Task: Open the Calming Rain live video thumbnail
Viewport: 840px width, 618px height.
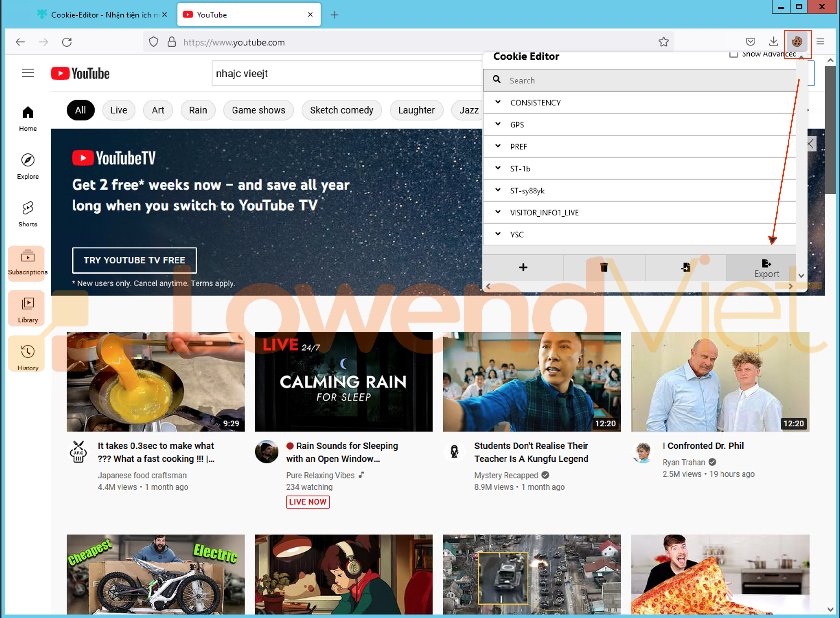Action: coord(343,381)
